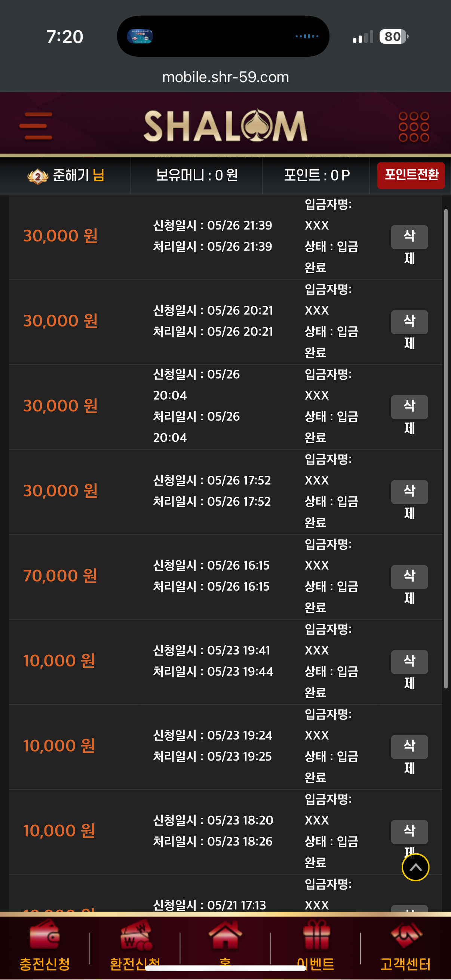Tap the 보유머니 : 0 원 balance
This screenshot has width=451, height=980.
pyautogui.click(x=197, y=175)
